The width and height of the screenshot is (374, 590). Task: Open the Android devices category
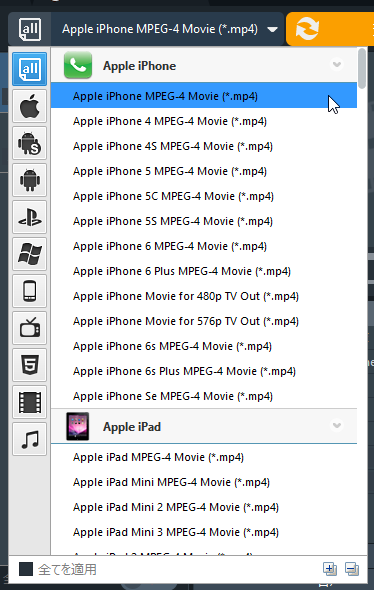(x=29, y=180)
